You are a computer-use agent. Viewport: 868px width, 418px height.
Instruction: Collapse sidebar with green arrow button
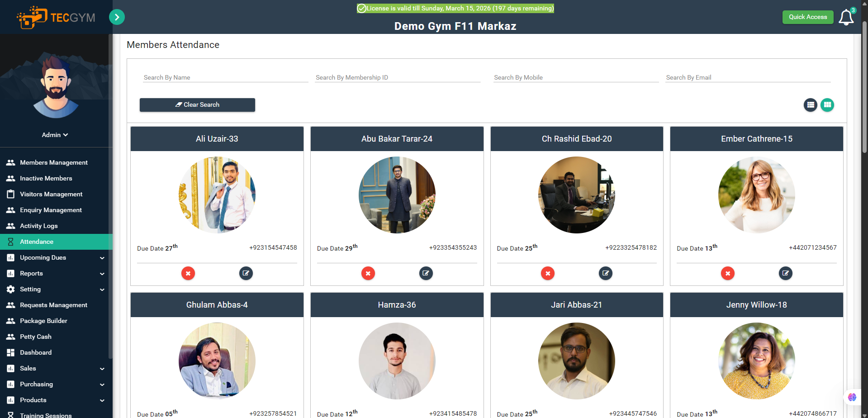click(x=117, y=17)
